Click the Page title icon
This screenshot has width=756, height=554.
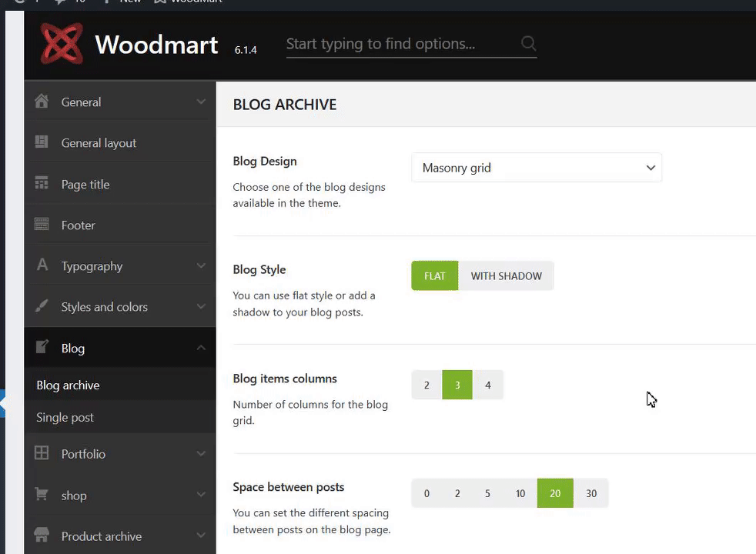point(42,184)
